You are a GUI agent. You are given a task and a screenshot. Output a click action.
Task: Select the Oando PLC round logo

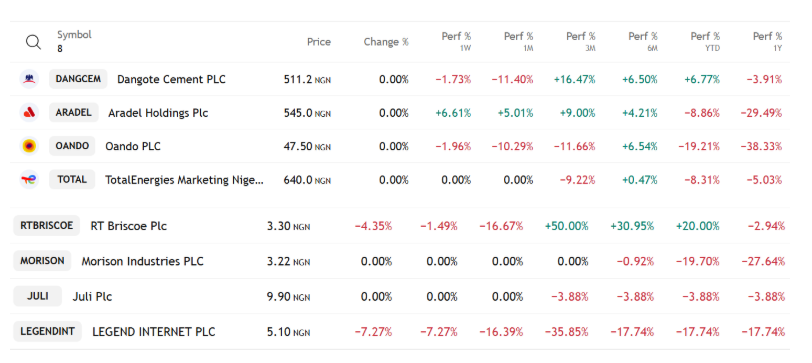pos(29,146)
